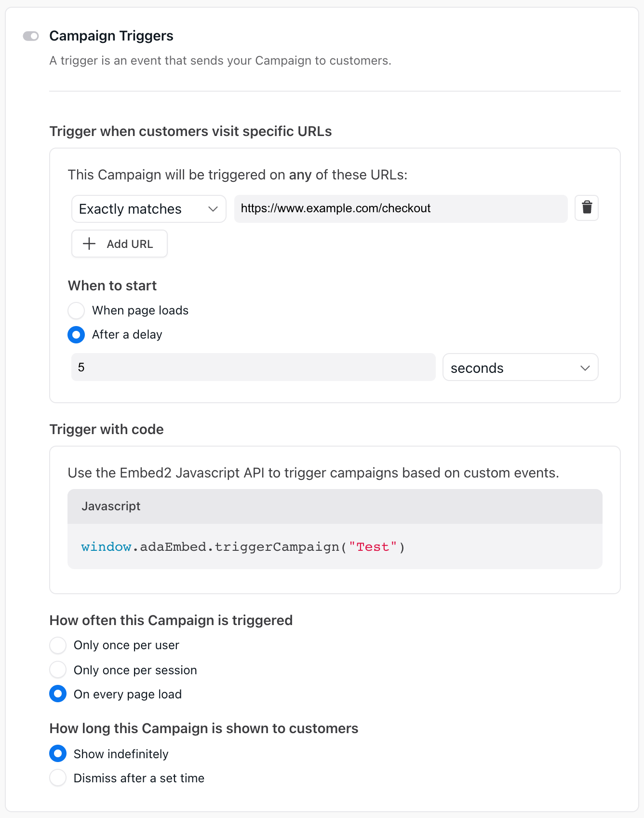
Task: Select Show indefinitely option
Action: point(58,754)
